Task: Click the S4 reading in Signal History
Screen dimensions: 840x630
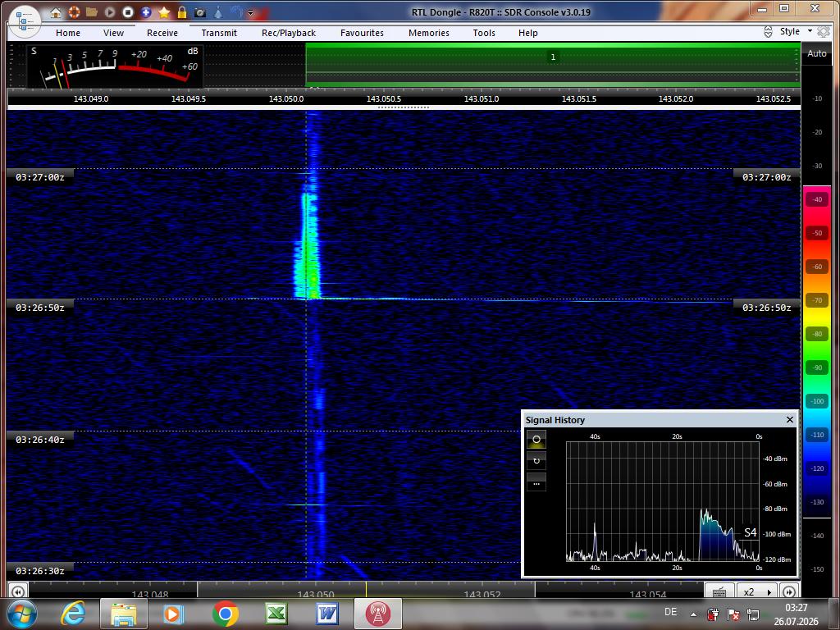Action: [x=750, y=532]
